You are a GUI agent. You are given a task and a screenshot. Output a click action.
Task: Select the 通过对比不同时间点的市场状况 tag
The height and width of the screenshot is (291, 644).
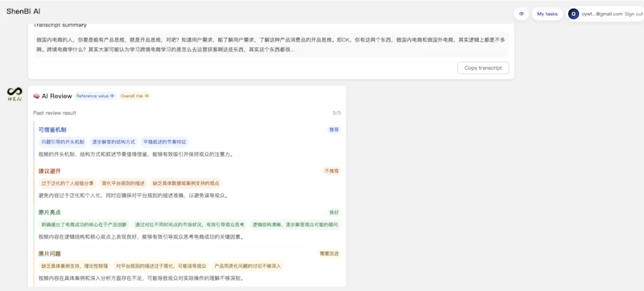click(190, 224)
